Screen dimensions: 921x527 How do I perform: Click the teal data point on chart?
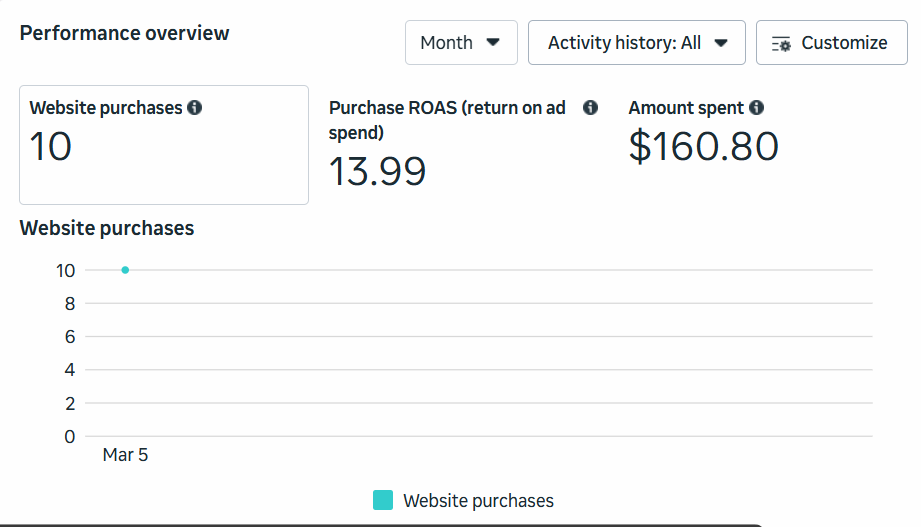click(125, 270)
